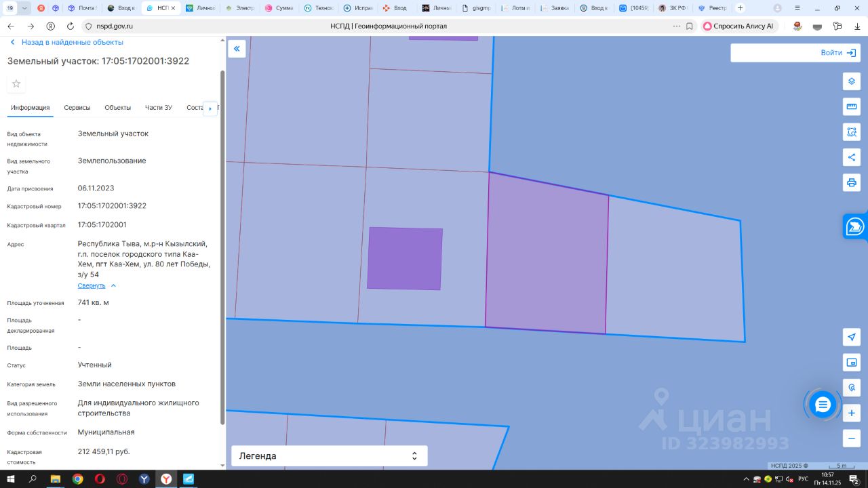
Task: Expand the Легенда dropdown
Action: click(x=330, y=456)
